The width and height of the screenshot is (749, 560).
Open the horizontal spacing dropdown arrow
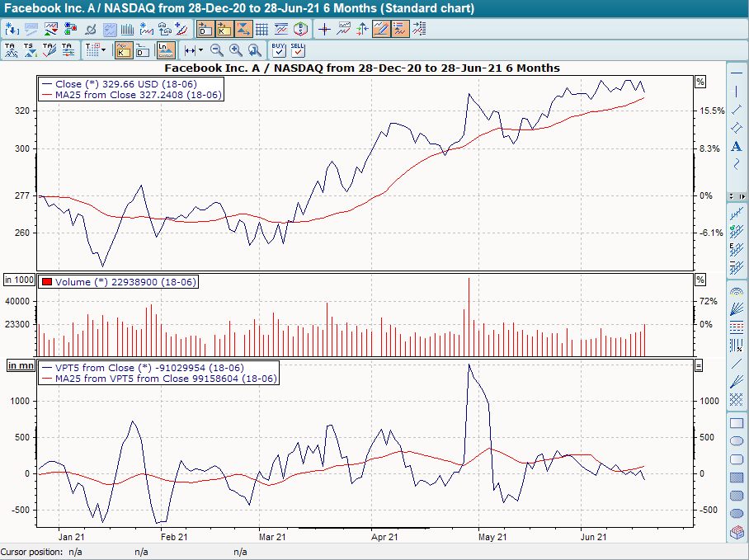(200, 49)
